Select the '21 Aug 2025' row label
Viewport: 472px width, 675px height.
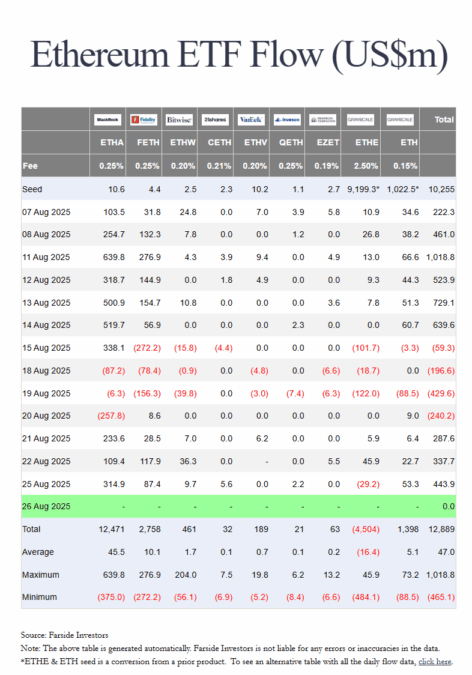click(46, 439)
